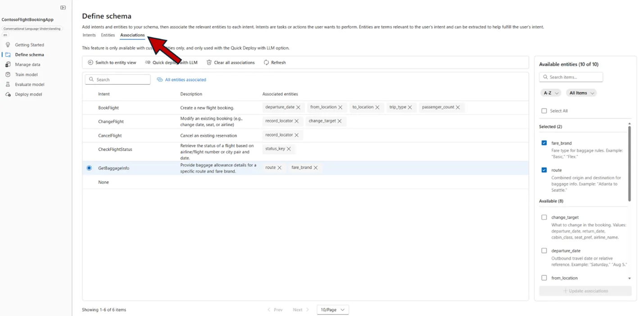Uncheck the fare_brand entity checkbox
The image size is (644, 316).
(x=544, y=143)
